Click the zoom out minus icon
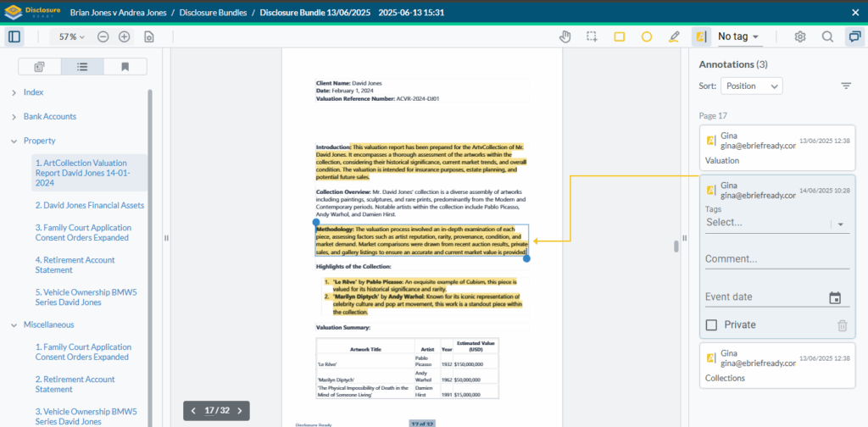 (x=103, y=36)
